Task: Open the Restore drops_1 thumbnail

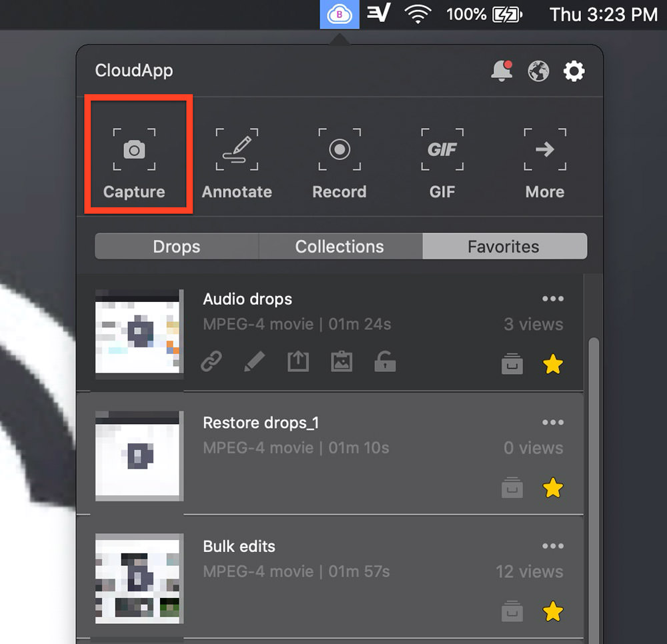Action: coord(139,456)
